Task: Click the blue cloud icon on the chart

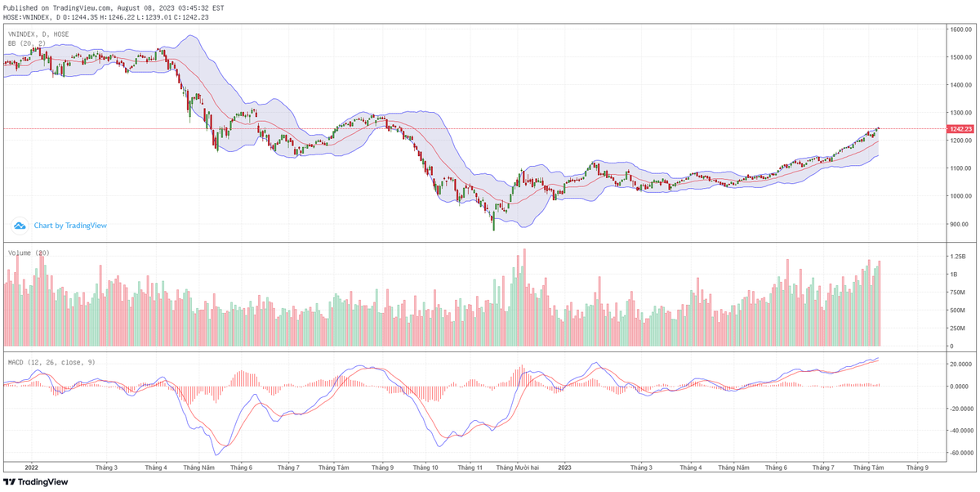Action: pos(20,226)
